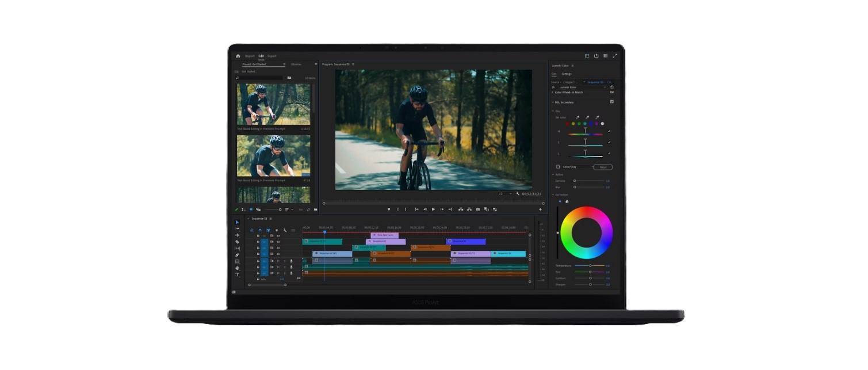Adjust the Temperature slider
This screenshot has width=868, height=370.
click(590, 266)
